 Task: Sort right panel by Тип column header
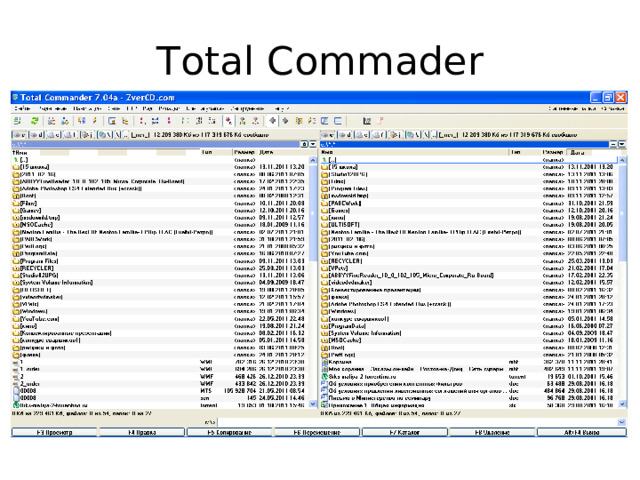(x=524, y=152)
